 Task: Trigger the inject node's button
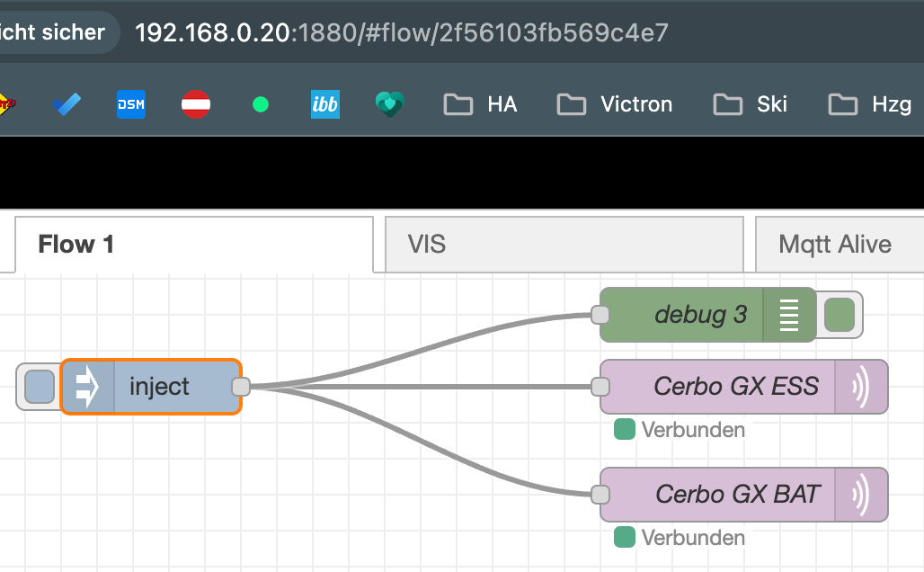(x=40, y=387)
